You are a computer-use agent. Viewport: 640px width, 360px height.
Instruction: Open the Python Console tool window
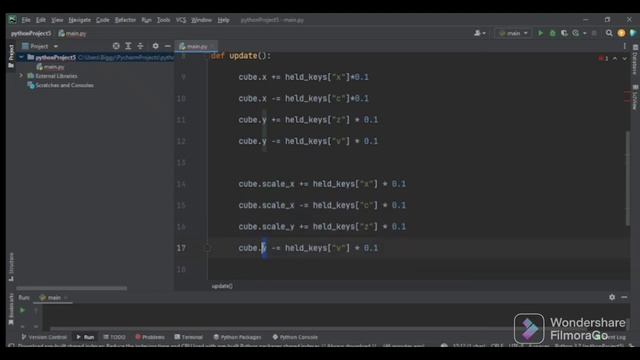click(x=295, y=337)
